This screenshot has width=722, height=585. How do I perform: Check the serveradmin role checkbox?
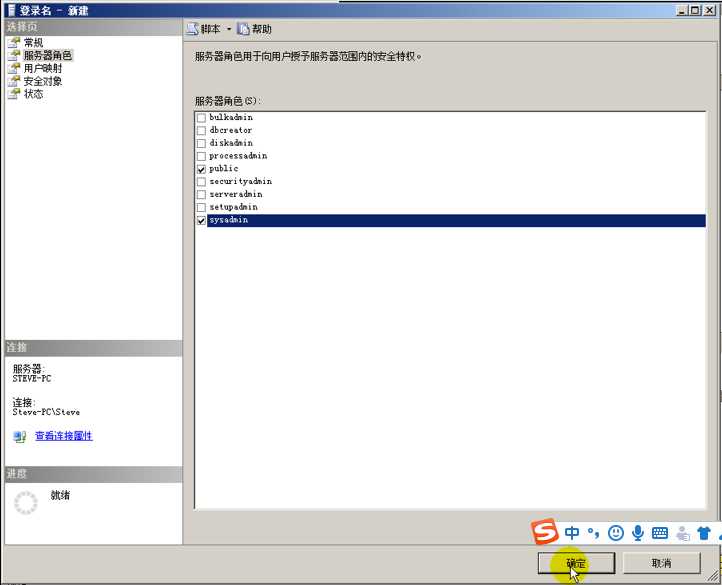tap(201, 195)
